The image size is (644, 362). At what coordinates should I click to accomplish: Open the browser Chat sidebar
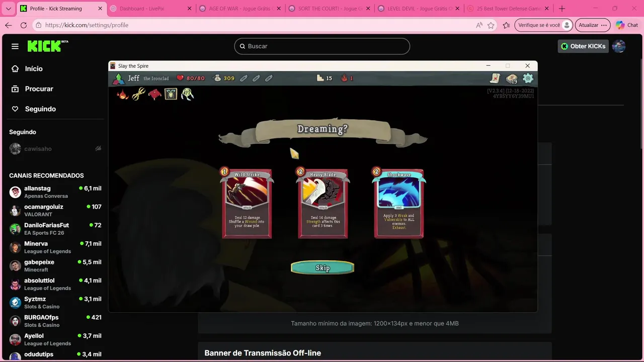click(x=626, y=25)
